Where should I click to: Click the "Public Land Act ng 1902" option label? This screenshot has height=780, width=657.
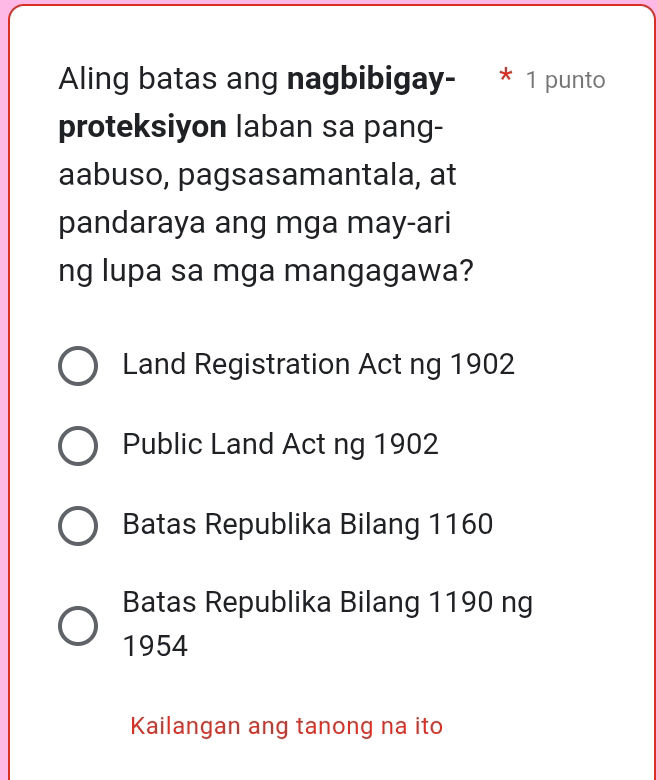[x=280, y=445]
